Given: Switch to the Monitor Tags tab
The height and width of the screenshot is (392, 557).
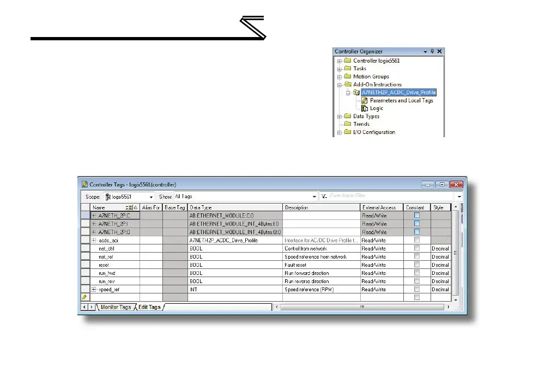Looking at the screenshot, I should pos(116,307).
